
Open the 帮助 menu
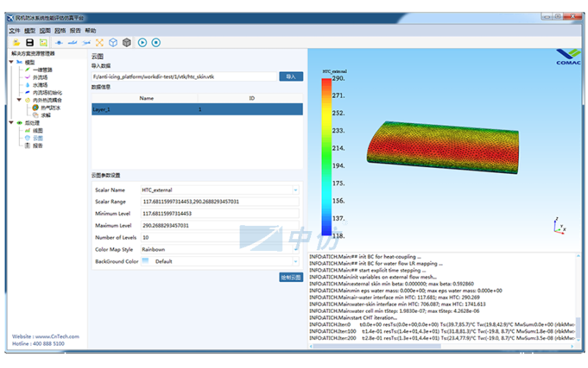click(90, 30)
